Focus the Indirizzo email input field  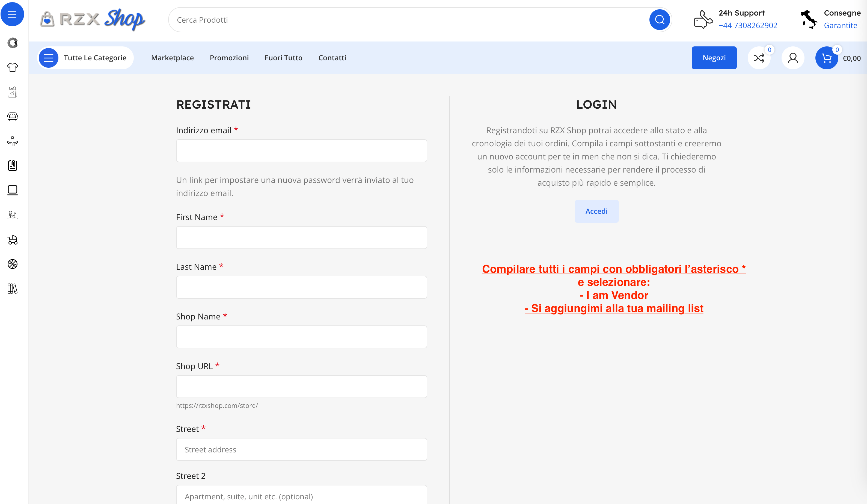[x=301, y=151]
